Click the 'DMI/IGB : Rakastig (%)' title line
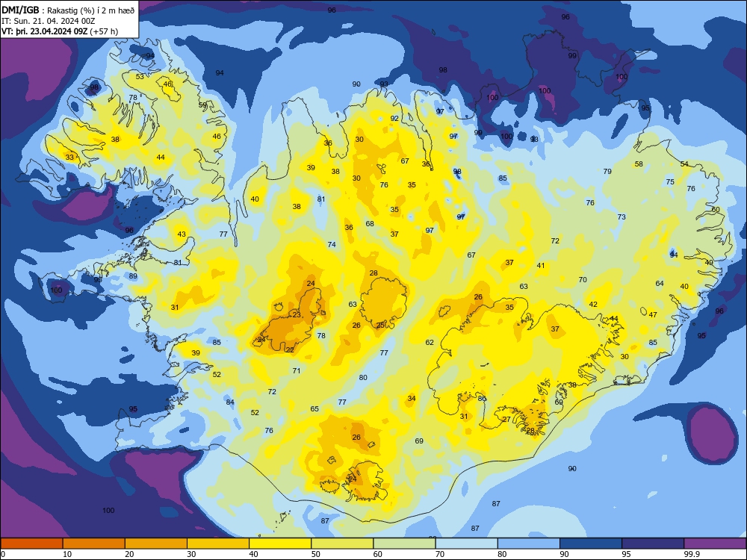This screenshot has height=560, width=747. [x=68, y=10]
